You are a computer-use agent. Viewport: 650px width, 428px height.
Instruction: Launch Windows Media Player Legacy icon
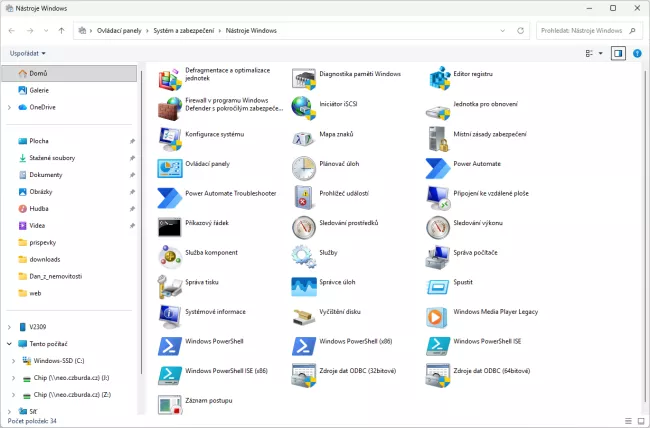point(437,317)
